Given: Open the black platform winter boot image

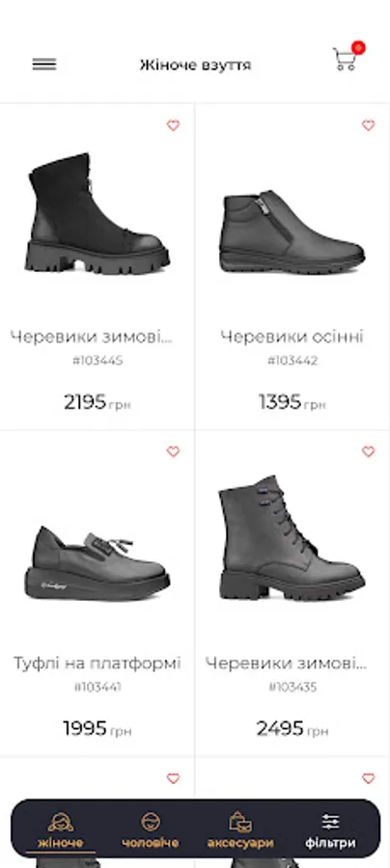Looking at the screenshot, I should pyautogui.click(x=97, y=214).
